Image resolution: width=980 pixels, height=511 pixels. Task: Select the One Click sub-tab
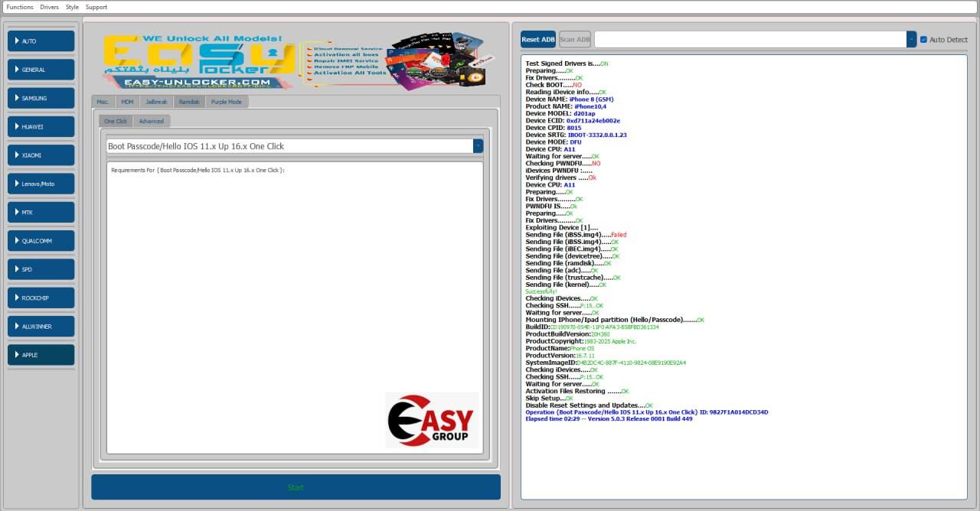coord(116,121)
